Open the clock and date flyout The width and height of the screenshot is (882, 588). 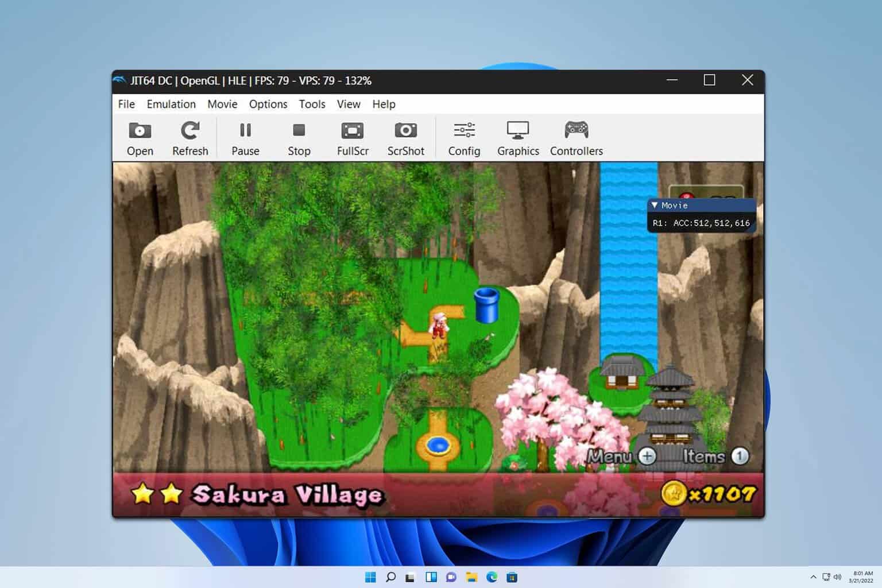click(x=861, y=577)
